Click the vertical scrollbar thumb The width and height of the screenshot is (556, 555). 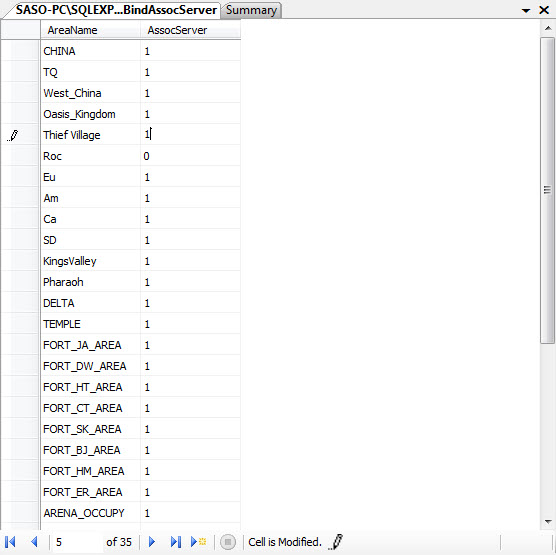547,190
